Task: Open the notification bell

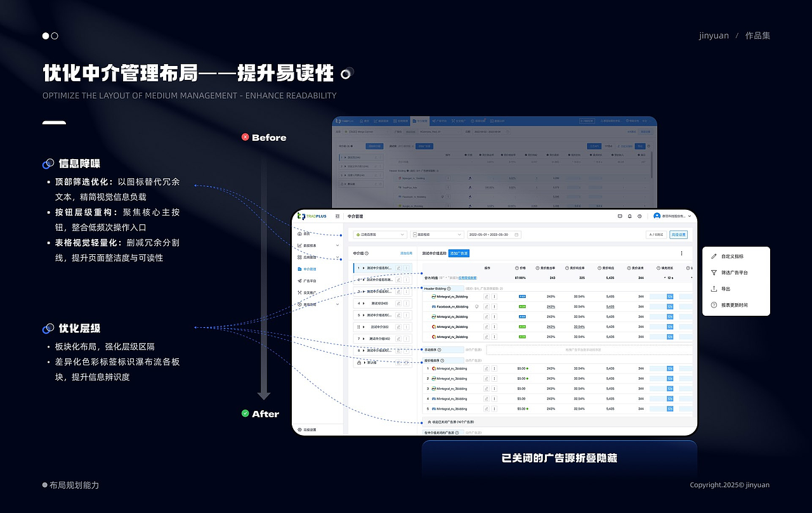Action: (629, 216)
